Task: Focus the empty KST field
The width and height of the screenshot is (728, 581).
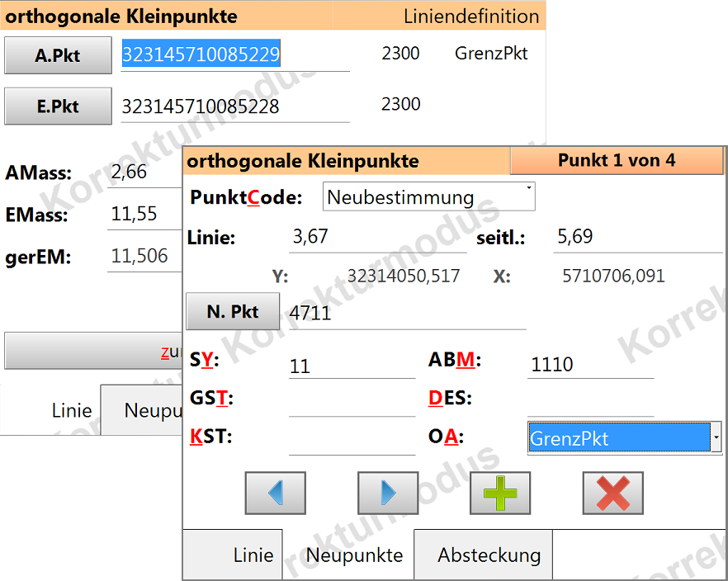Action: tap(352, 440)
